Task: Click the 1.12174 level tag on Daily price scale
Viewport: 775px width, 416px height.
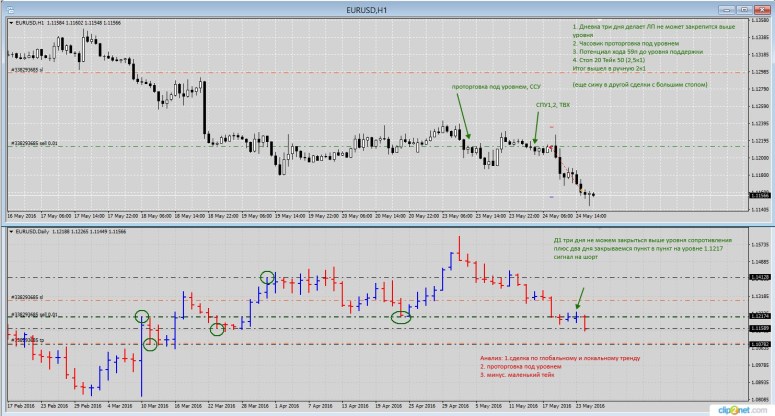Action: point(760,316)
